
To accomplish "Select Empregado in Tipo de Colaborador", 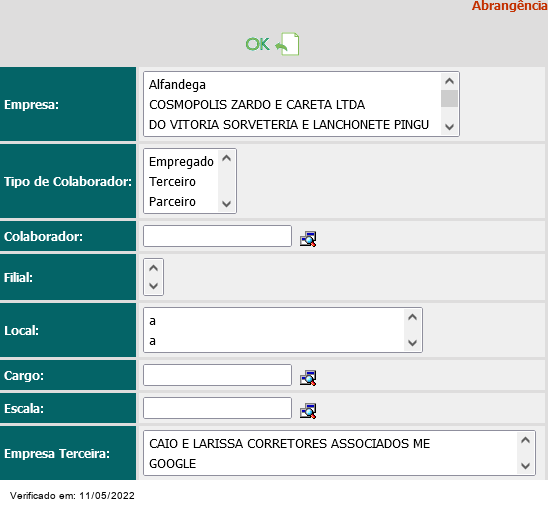I will tap(181, 161).
